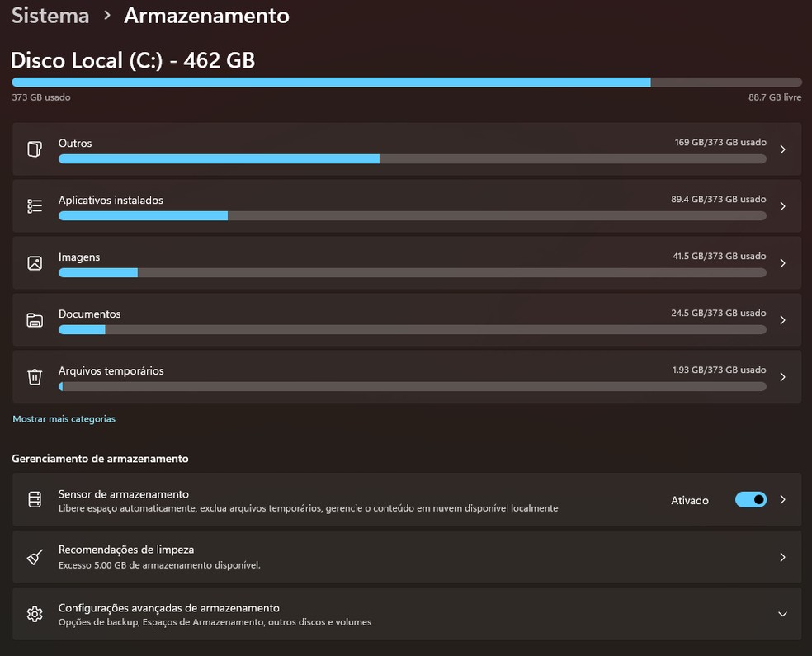Open Sensor de armazenamento chevron arrow
This screenshot has height=656, width=812.
(782, 500)
